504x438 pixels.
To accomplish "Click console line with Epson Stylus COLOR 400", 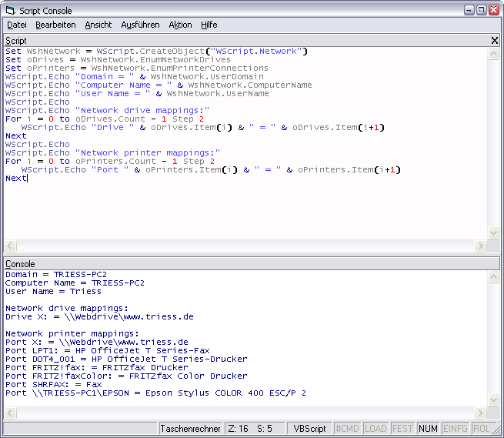I will 156,393.
